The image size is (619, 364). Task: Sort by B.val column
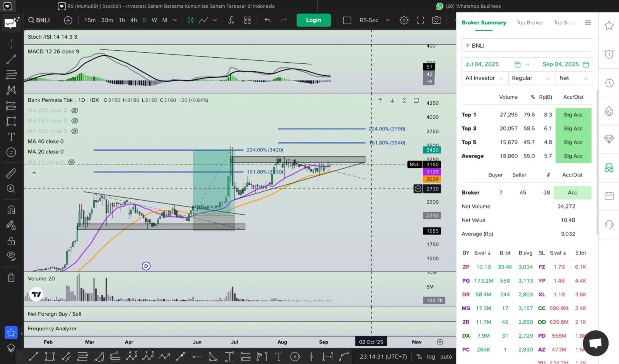482,253
